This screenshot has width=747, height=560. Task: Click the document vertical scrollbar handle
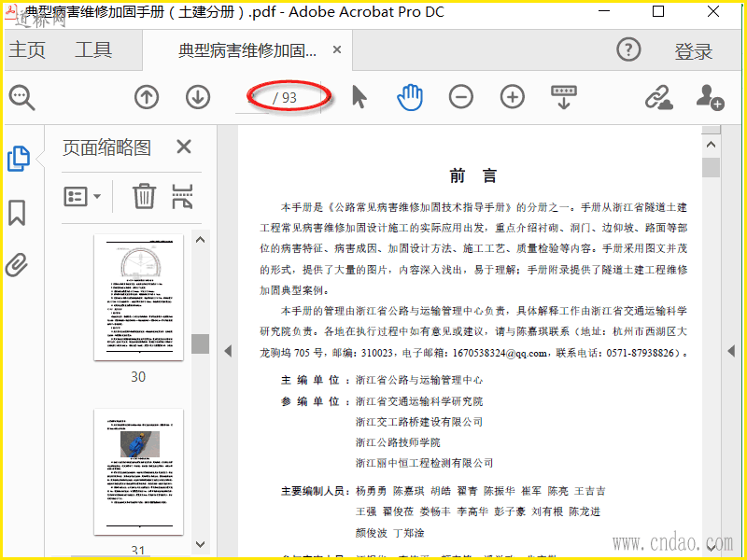tap(712, 168)
